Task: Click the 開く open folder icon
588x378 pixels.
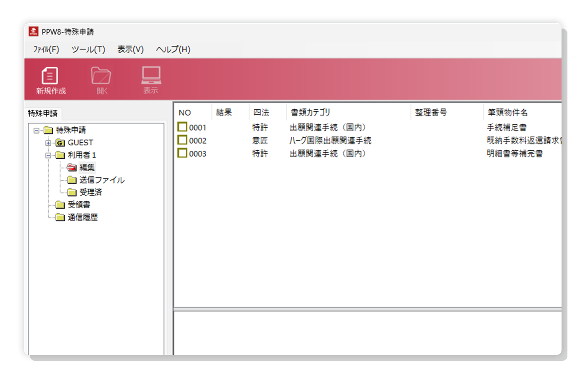Action: pos(101,76)
